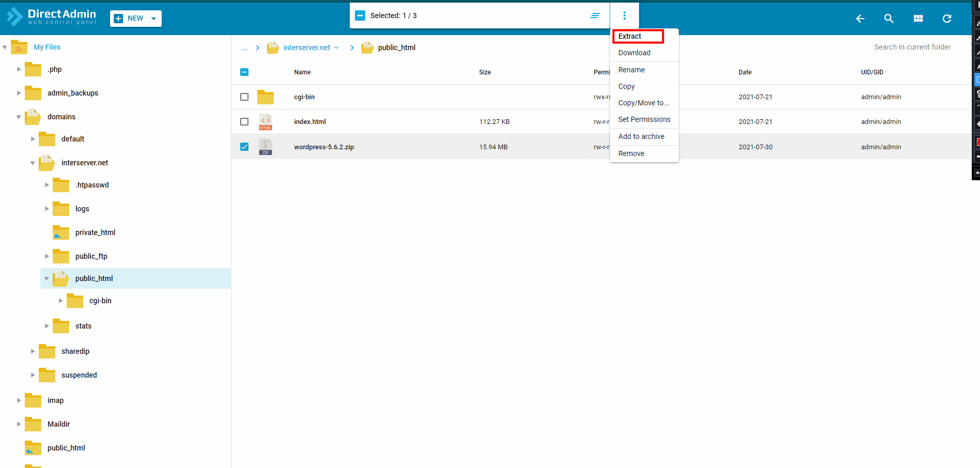Collapse the public_html tree node
This screenshot has height=468, width=980.
pyautogui.click(x=46, y=279)
